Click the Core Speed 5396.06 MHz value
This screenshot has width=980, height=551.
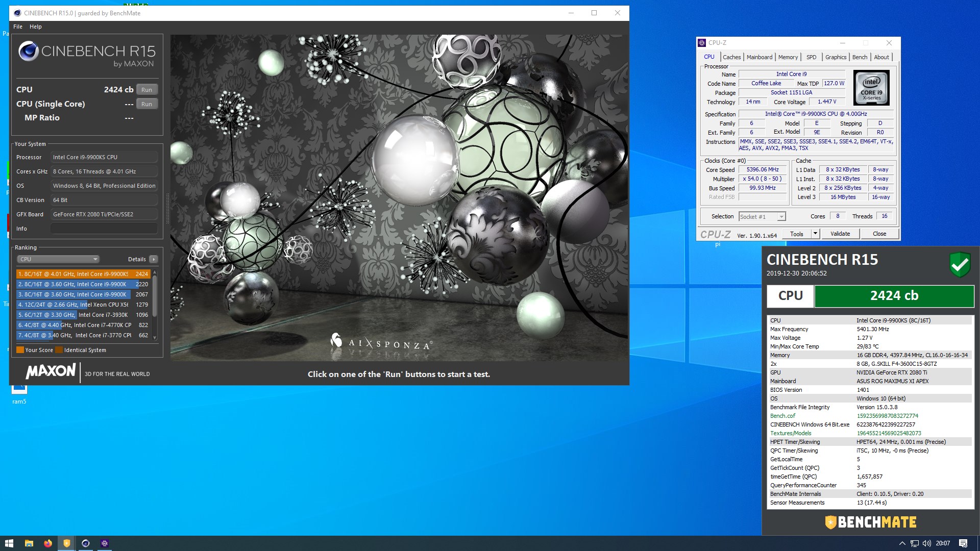click(763, 169)
